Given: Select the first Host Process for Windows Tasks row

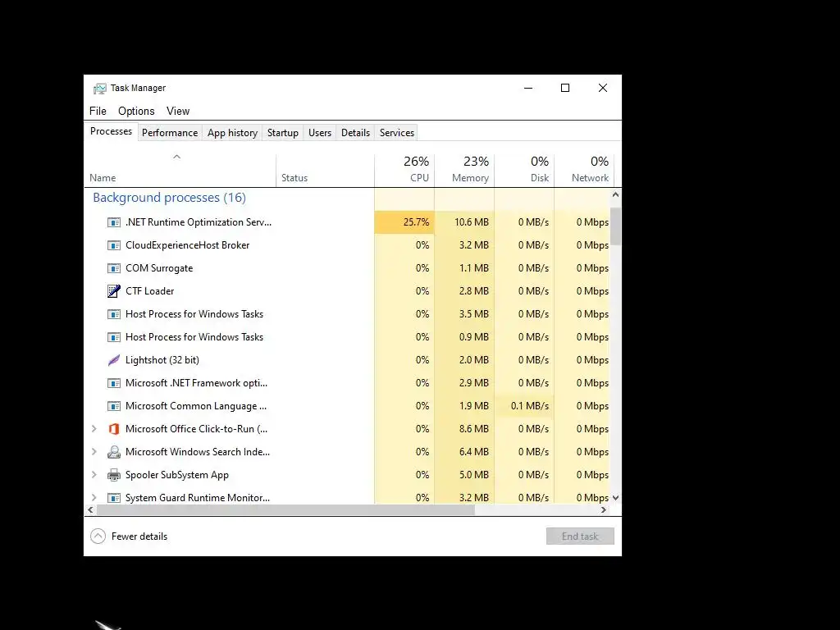Looking at the screenshot, I should click(x=347, y=314).
